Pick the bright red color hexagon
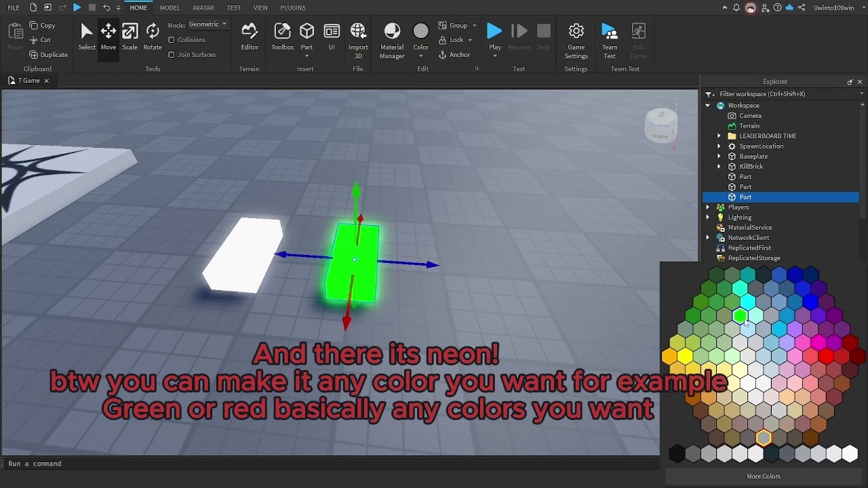The width and height of the screenshot is (868, 488). [x=826, y=356]
